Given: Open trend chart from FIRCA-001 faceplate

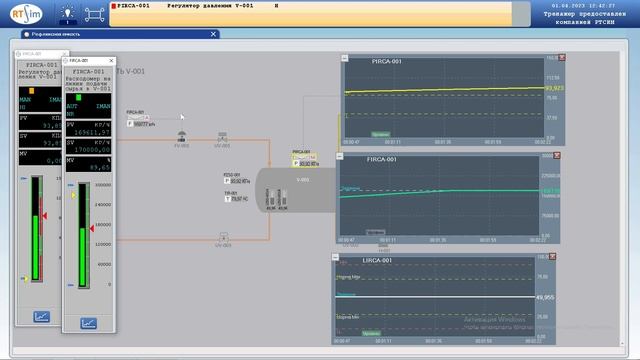Looking at the screenshot, I should coord(89,323).
